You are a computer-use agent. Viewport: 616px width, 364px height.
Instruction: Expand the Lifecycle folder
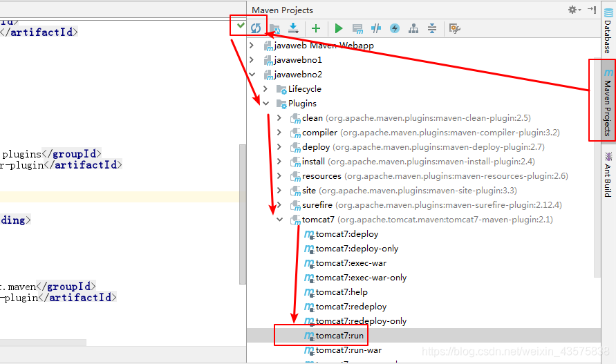tap(265, 88)
